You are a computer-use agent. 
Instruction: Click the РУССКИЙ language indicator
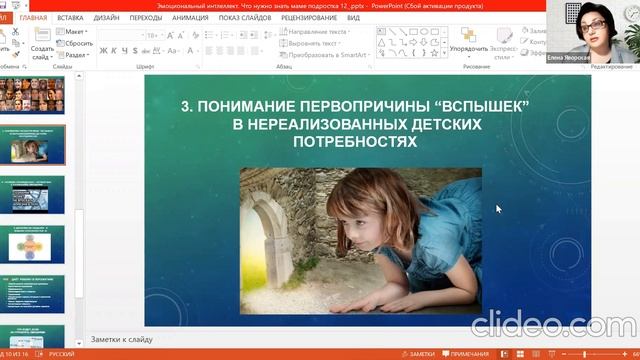coord(62,354)
